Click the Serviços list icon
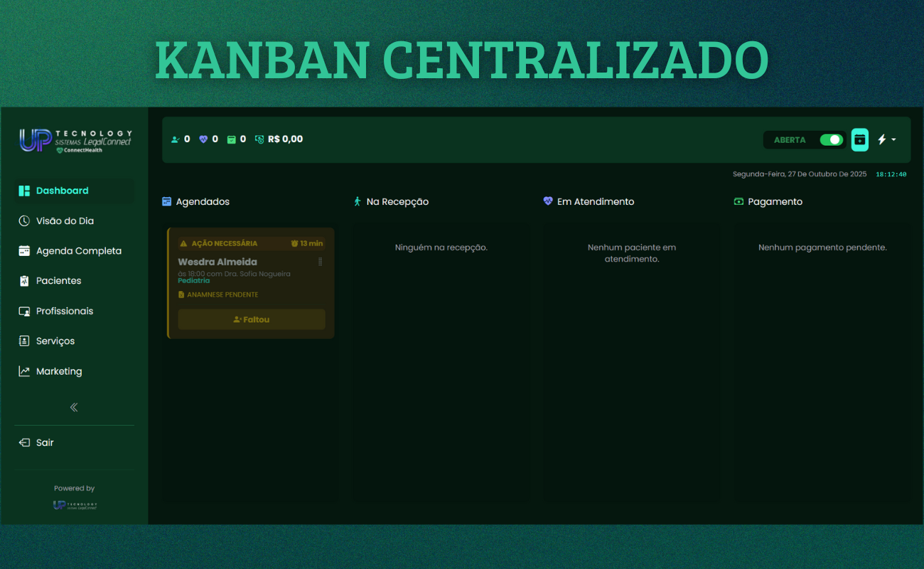Image resolution: width=924 pixels, height=569 pixels. tap(24, 341)
